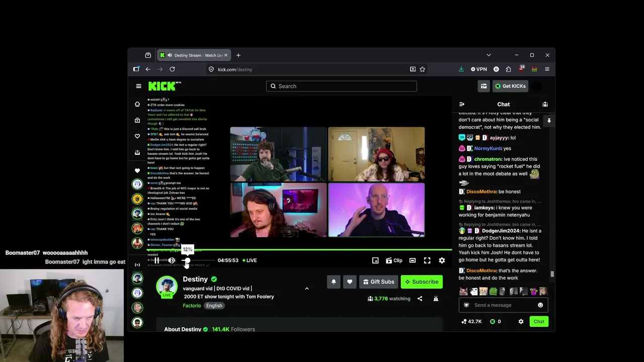This screenshot has width=644, height=362.
Task: Collapse the chat panel arrow icon
Action: 462,104
